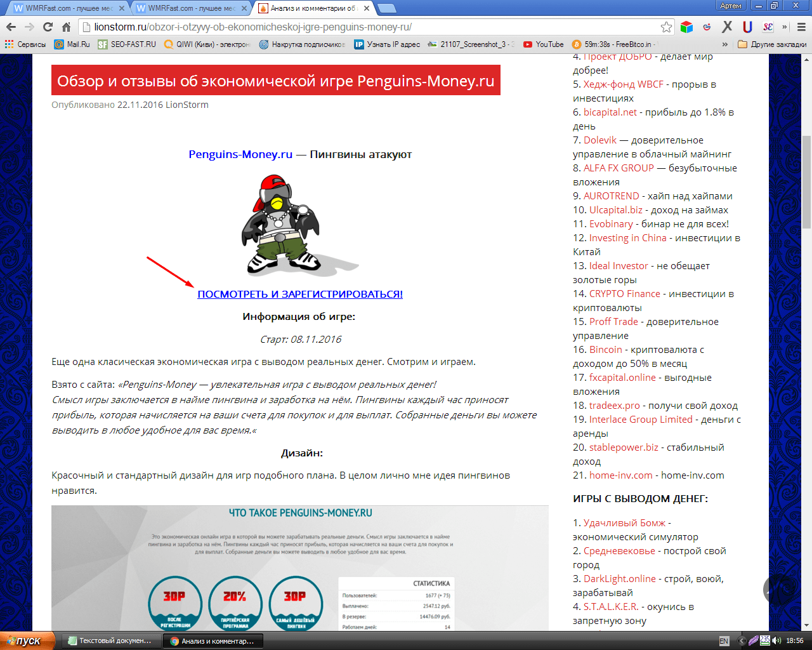
Task: Close the first WMRFast.com tab
Action: click(122, 8)
